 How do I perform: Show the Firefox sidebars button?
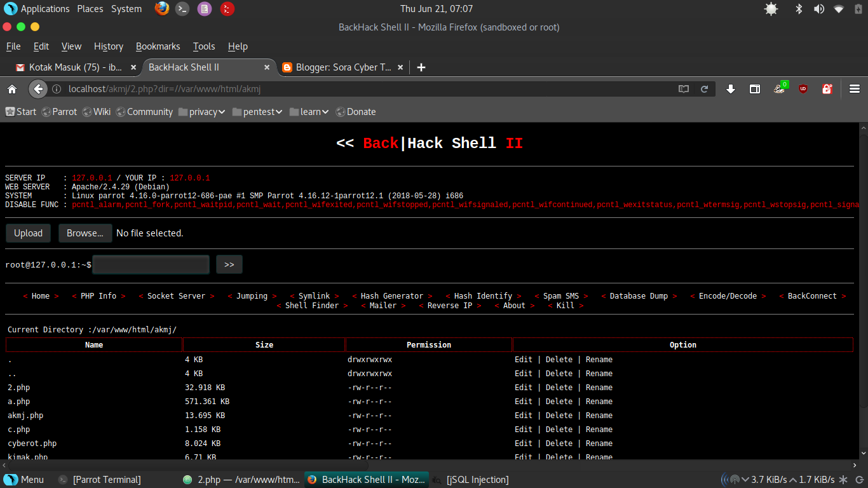click(x=755, y=89)
